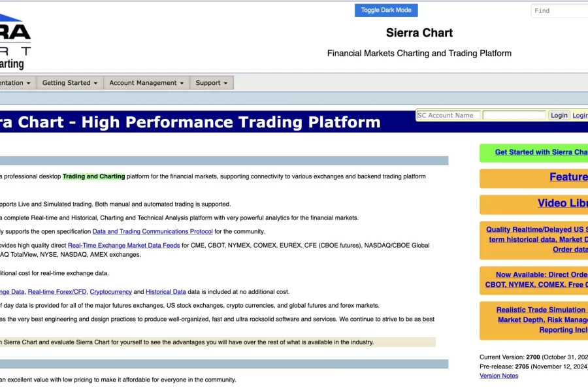Click Current Version 2700 text
Image resolution: width=588 pixels, height=392 pixels.
tap(534, 357)
